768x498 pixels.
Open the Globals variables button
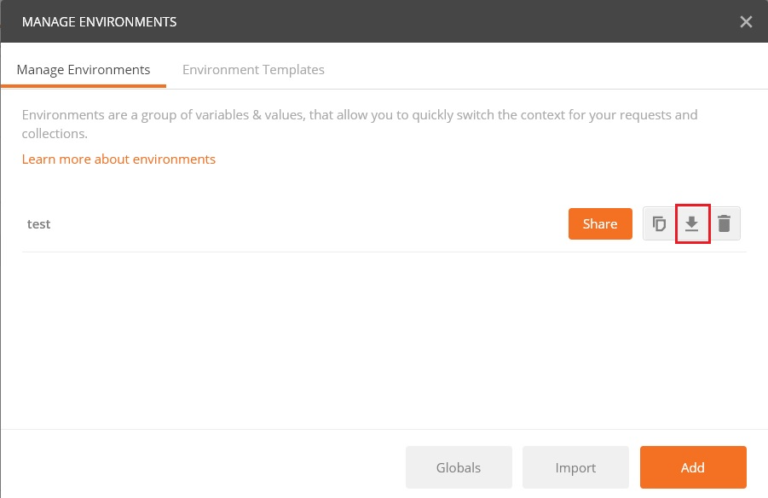458,467
